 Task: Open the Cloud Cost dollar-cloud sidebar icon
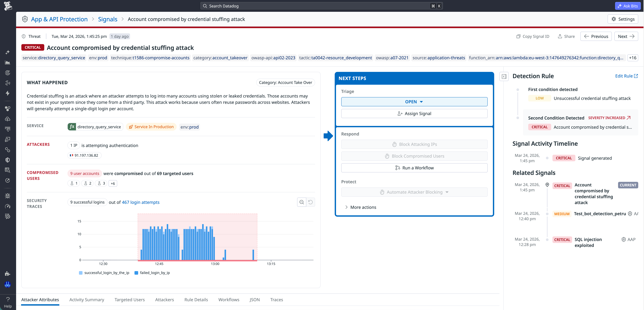coord(7,119)
